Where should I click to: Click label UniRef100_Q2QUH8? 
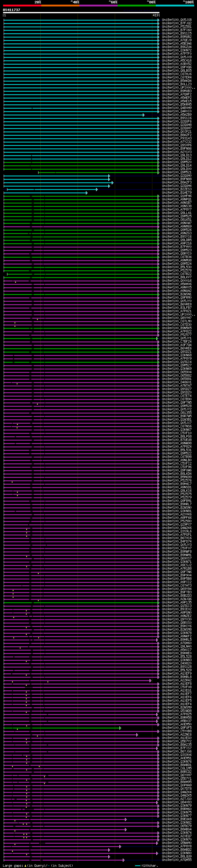point(177,125)
